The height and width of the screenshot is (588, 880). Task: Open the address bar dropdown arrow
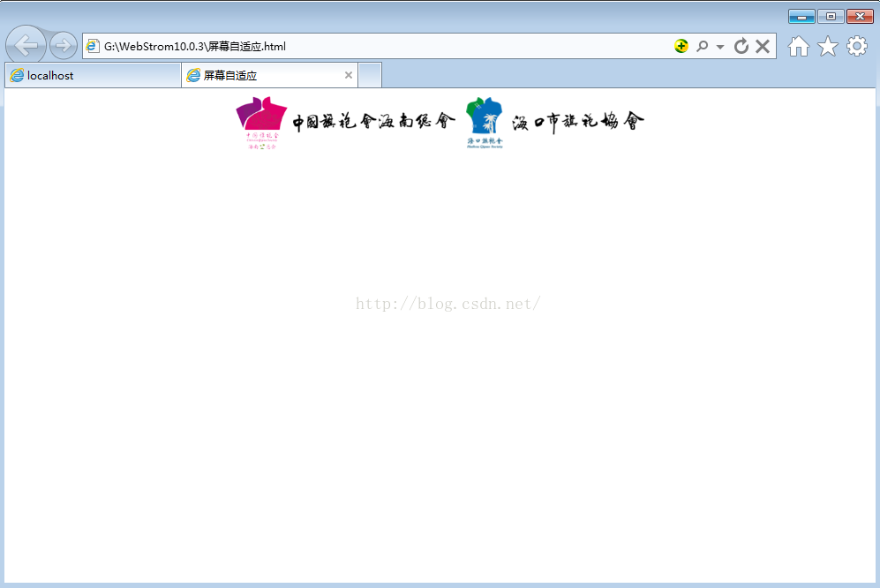click(720, 47)
